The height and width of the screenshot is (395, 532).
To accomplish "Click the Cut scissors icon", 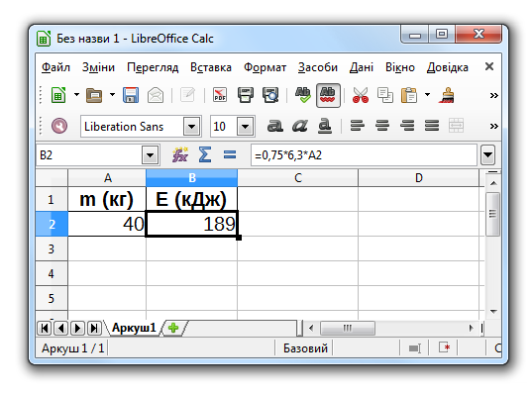I will (x=361, y=95).
